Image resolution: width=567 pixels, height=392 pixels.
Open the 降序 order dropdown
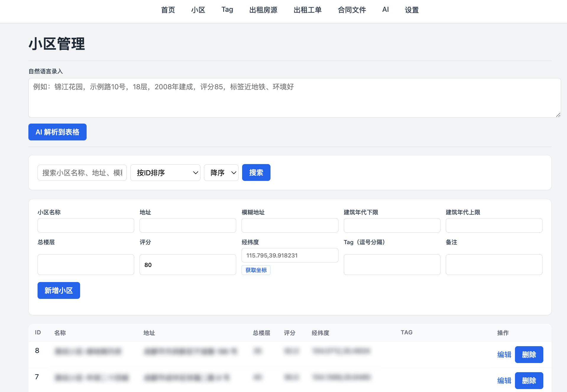pos(221,173)
